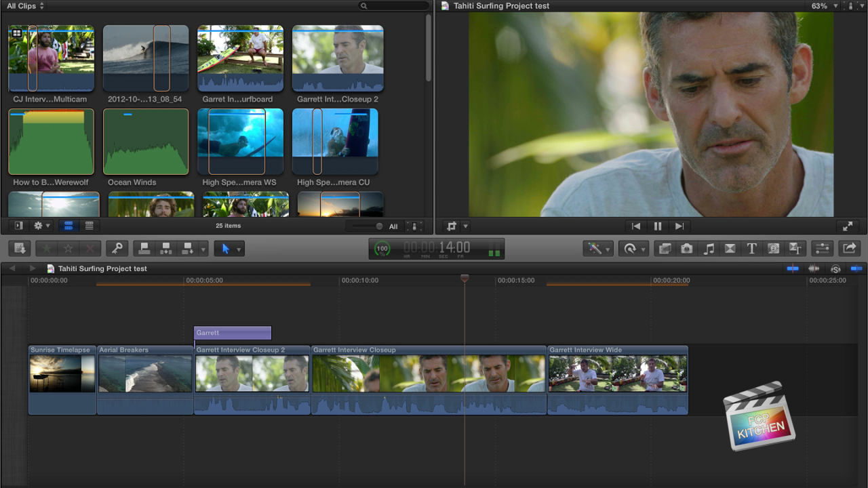Click the Import Media button
868x488 pixels.
point(18,248)
